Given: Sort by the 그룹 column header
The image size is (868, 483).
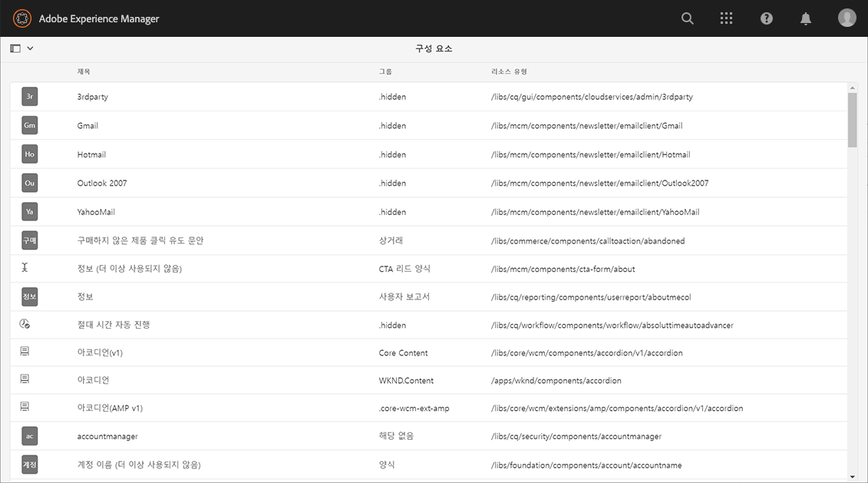Looking at the screenshot, I should (x=385, y=71).
